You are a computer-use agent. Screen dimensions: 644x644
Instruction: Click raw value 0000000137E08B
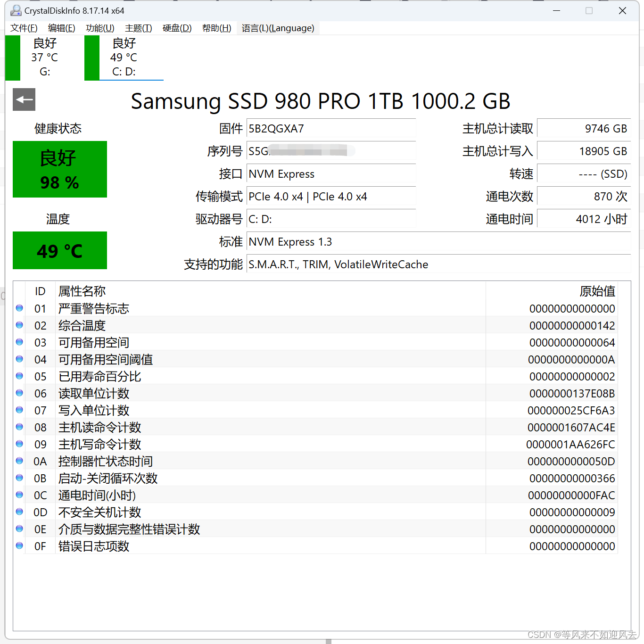pyautogui.click(x=572, y=393)
